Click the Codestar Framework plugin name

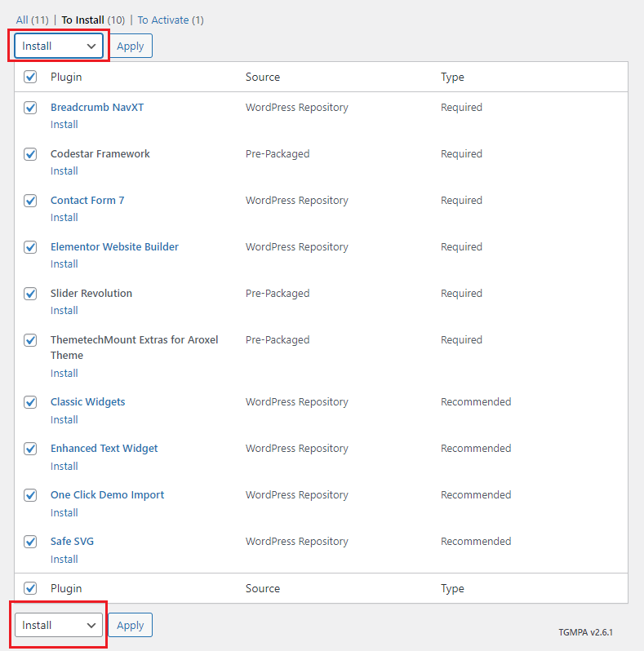click(100, 153)
